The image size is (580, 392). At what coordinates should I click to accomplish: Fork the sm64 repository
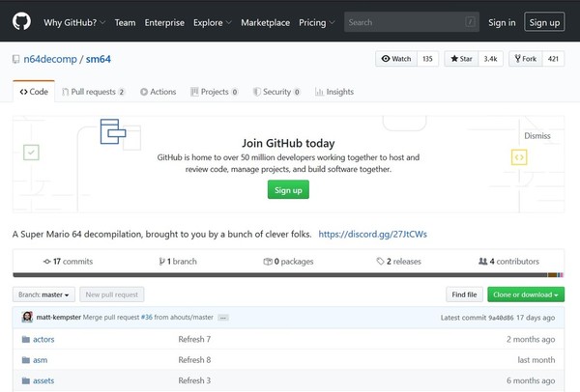(x=526, y=59)
